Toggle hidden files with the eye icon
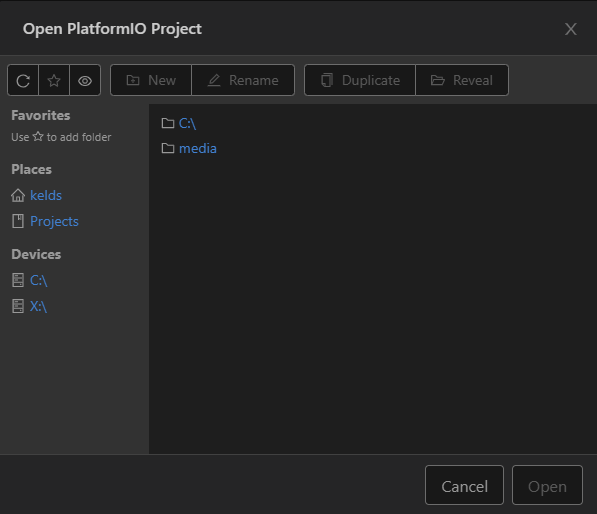Image resolution: width=597 pixels, height=514 pixels. click(85, 80)
